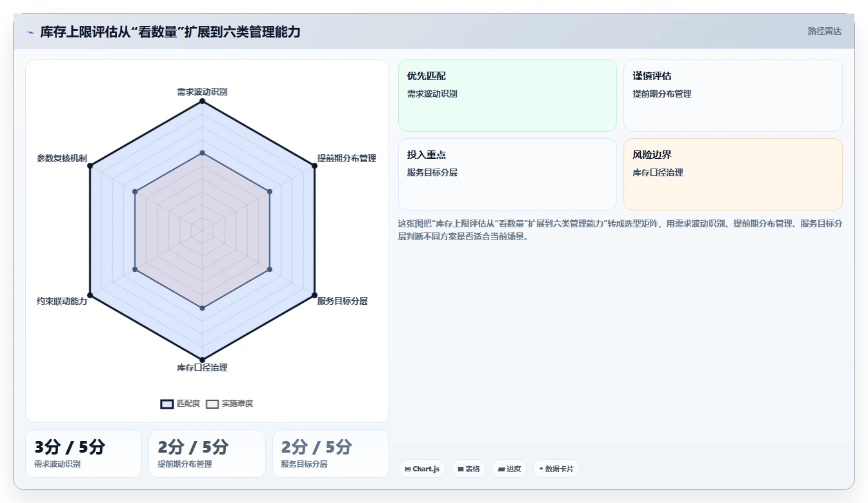Click the score card labeled 服务目标分层
Viewport: 868px width, 503px height.
click(330, 453)
